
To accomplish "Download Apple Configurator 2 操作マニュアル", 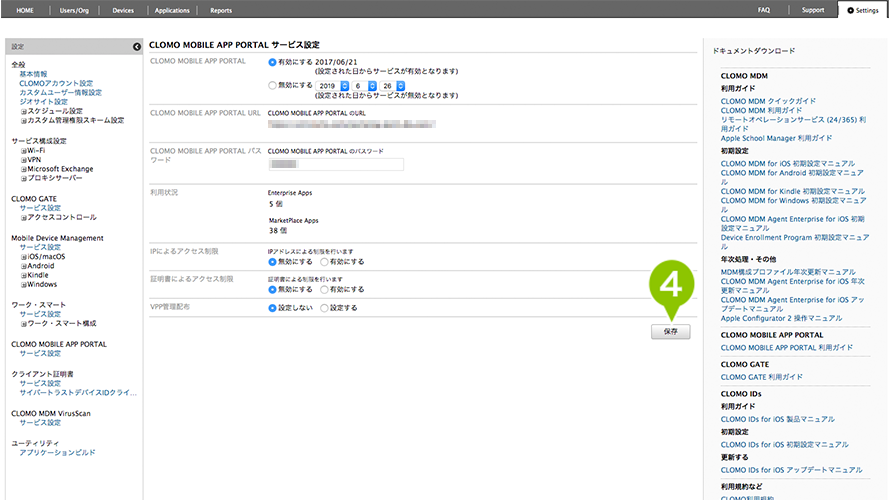I will (781, 319).
